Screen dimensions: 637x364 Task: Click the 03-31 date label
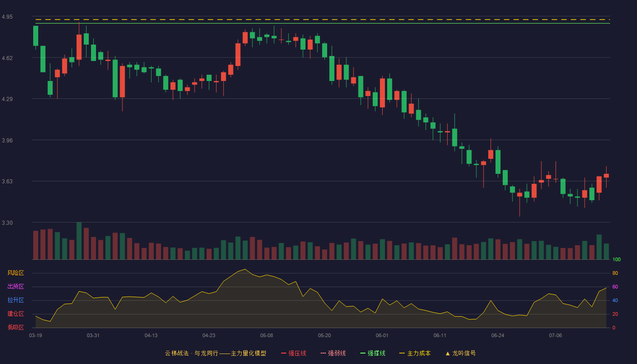point(93,335)
